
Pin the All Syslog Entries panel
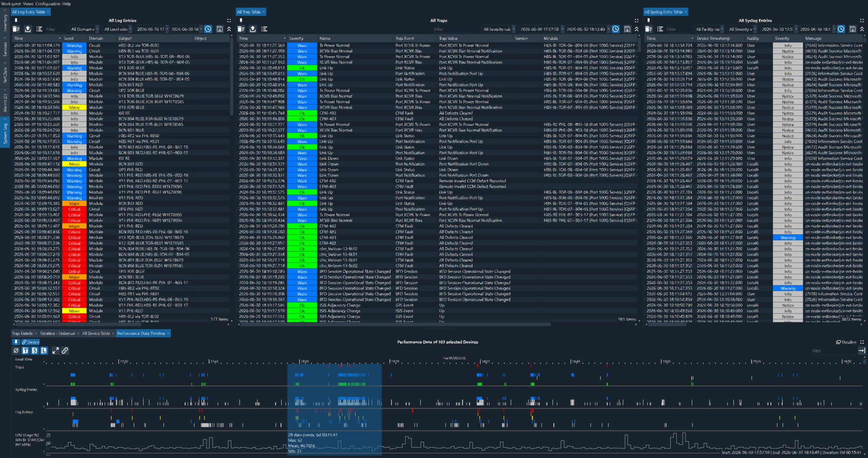pos(648,20)
